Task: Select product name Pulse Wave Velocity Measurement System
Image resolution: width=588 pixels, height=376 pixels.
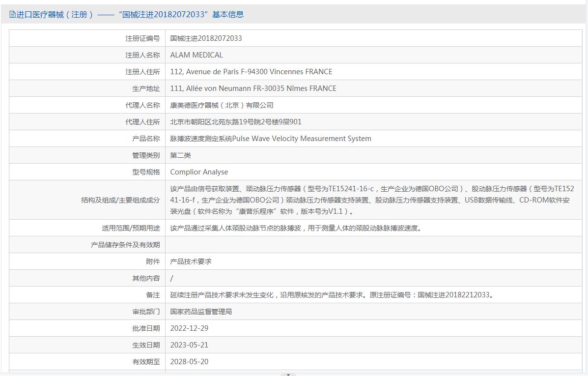Action: pyautogui.click(x=270, y=139)
